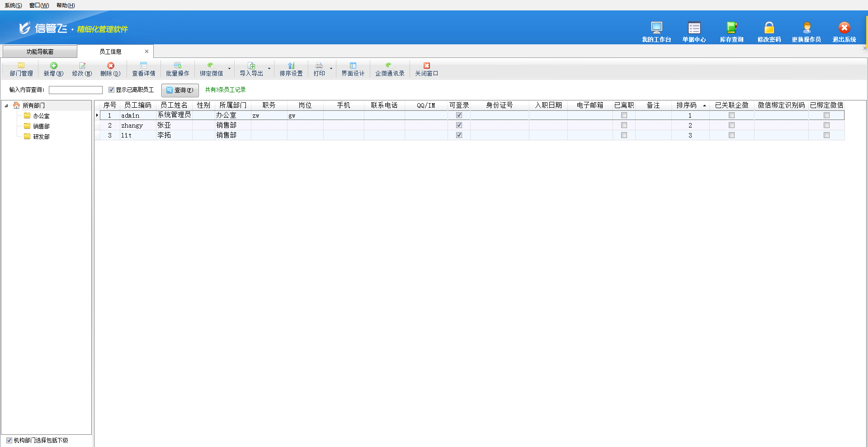Toggle 可登录 checkbox for zhangy row
Viewport: 868px width, 447px height.
click(459, 125)
